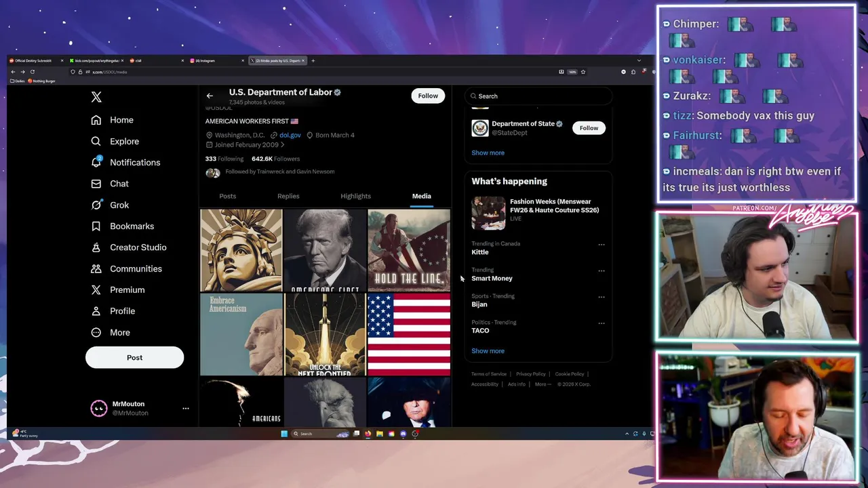The image size is (868, 488).
Task: Open the American flag image
Action: tap(409, 334)
